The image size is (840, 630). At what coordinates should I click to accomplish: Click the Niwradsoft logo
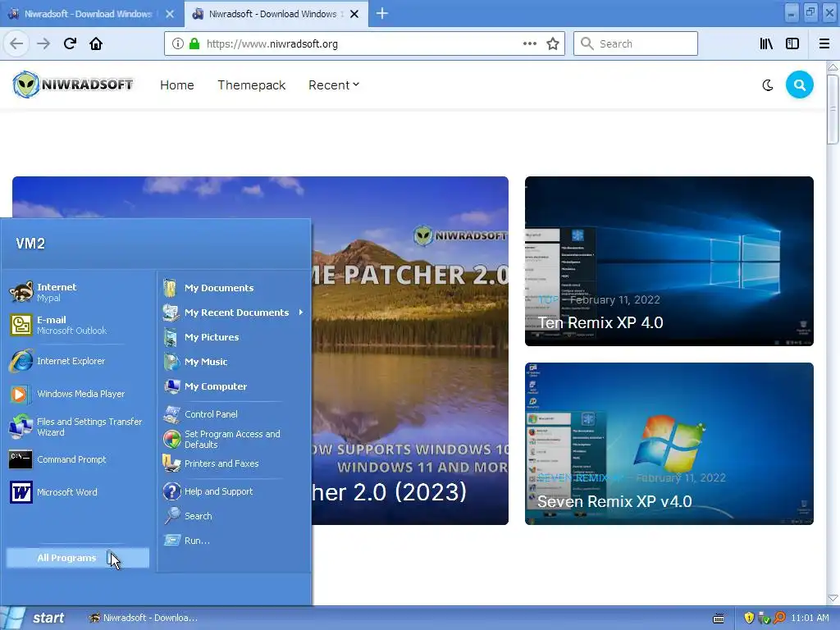click(x=73, y=84)
